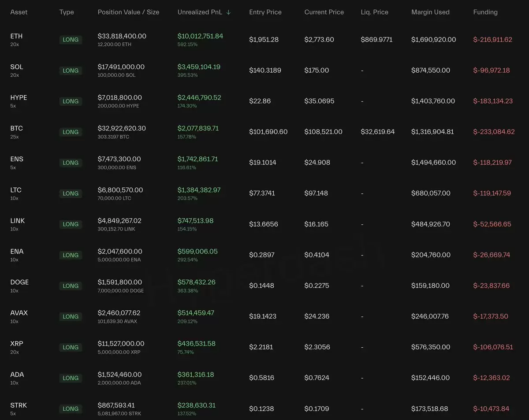Click the Funding column header
The width and height of the screenshot is (529, 420).
tap(485, 12)
